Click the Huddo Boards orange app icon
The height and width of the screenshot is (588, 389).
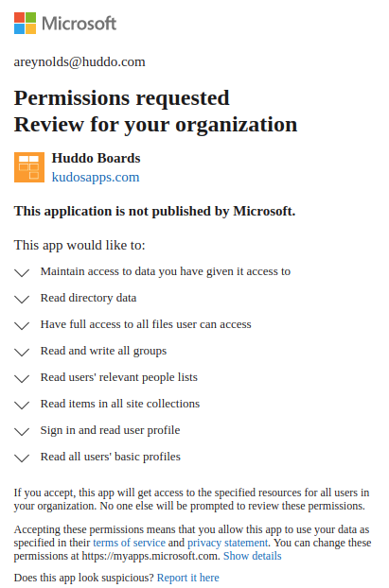(x=29, y=167)
